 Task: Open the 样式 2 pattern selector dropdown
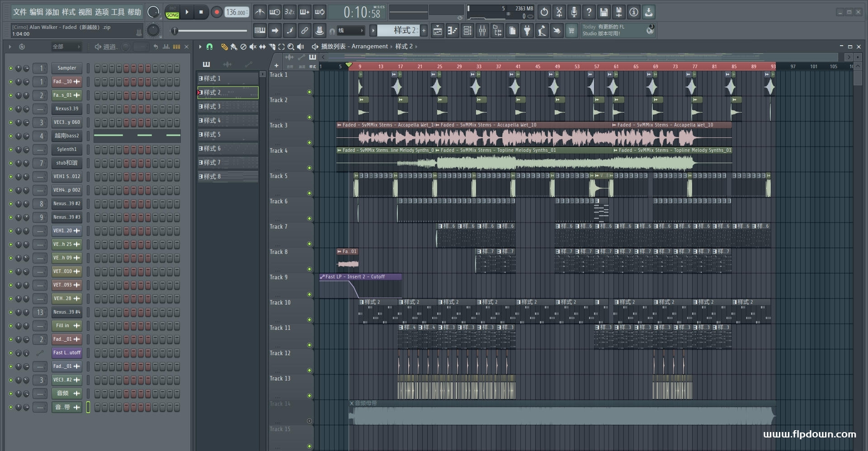[x=398, y=31]
